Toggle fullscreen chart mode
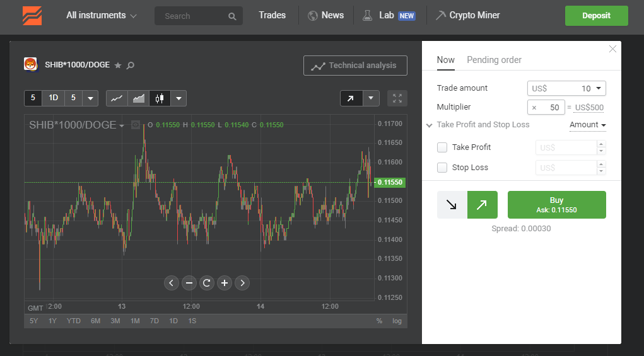This screenshot has width=644, height=356. (x=397, y=98)
